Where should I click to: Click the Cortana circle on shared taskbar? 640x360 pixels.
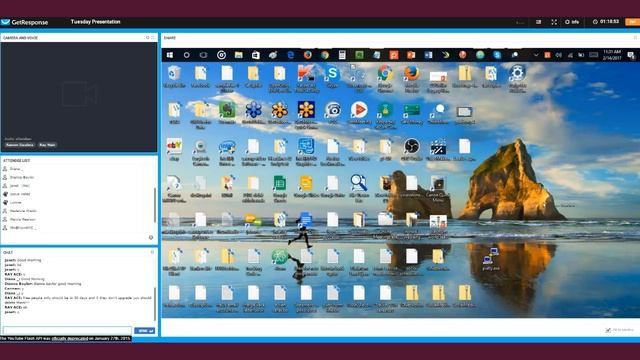tap(187, 55)
